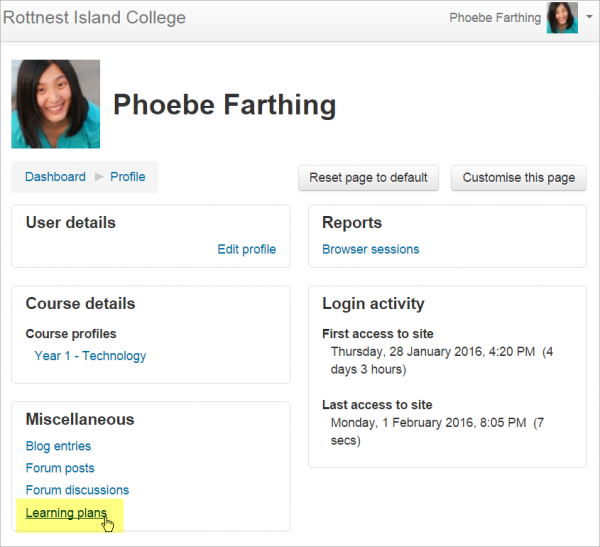Click Customise this page button
The height and width of the screenshot is (547, 600).
coord(518,178)
